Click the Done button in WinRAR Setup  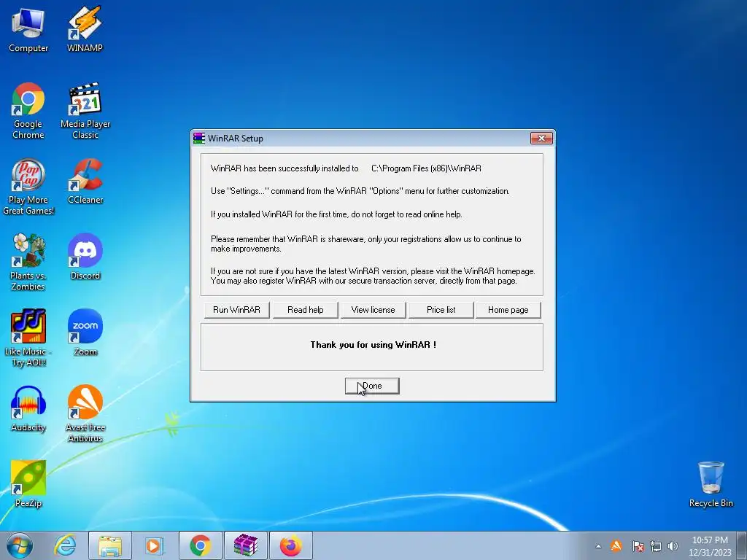pyautogui.click(x=371, y=386)
